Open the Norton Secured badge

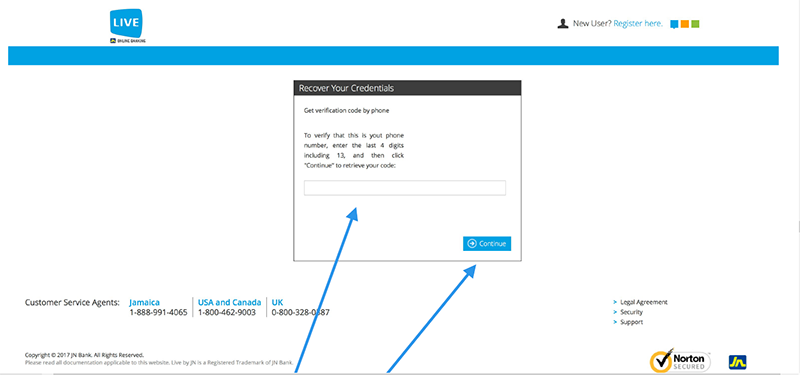(x=680, y=361)
